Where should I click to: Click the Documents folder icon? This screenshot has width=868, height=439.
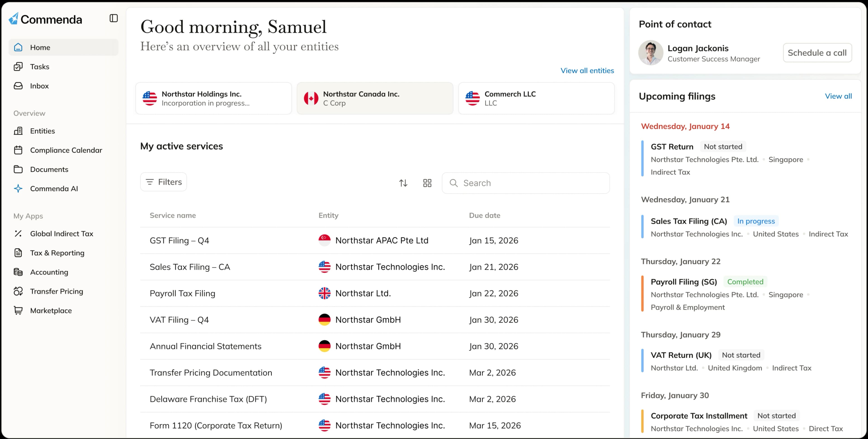(18, 170)
